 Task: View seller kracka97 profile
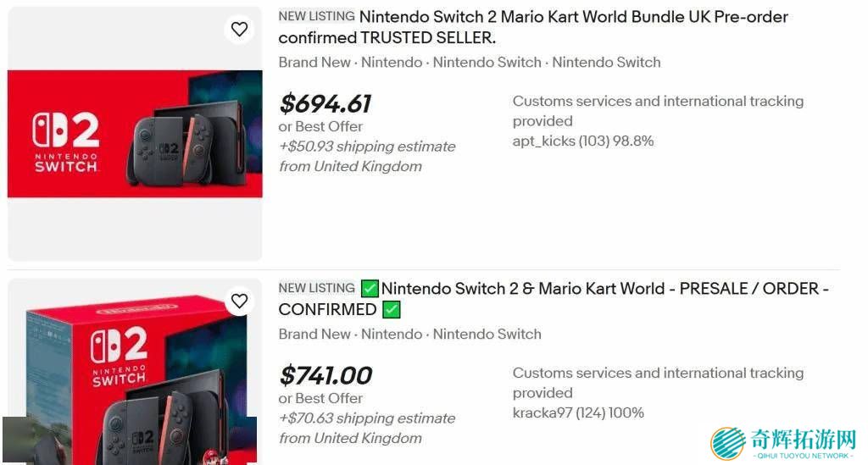(555, 413)
